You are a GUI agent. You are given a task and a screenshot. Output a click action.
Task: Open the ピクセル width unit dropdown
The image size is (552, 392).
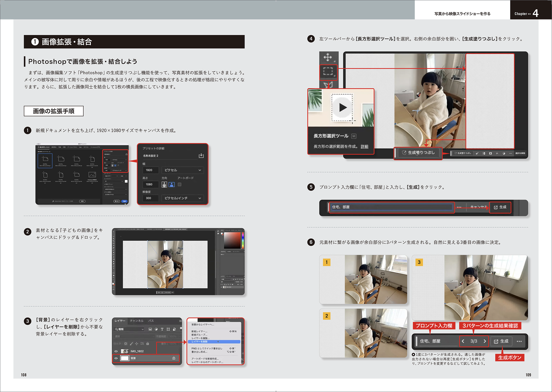point(182,170)
